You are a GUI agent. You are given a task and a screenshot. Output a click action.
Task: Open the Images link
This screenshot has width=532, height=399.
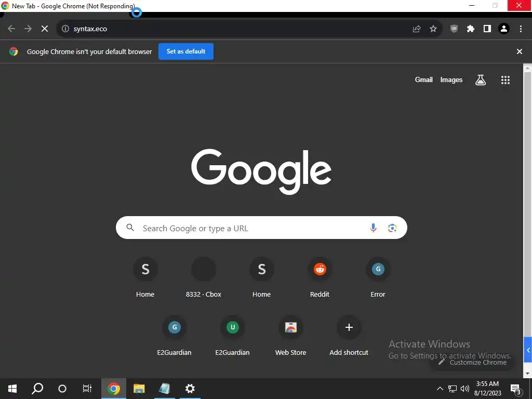click(451, 79)
